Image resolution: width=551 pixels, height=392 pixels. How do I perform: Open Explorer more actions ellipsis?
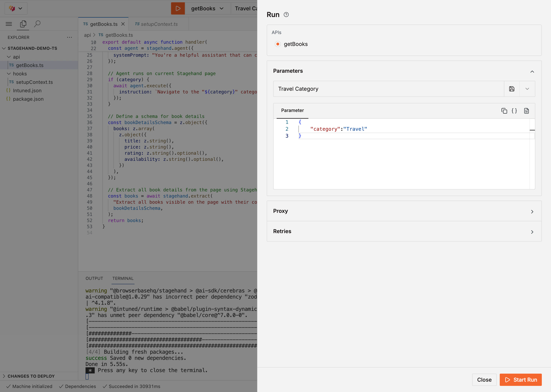[69, 37]
